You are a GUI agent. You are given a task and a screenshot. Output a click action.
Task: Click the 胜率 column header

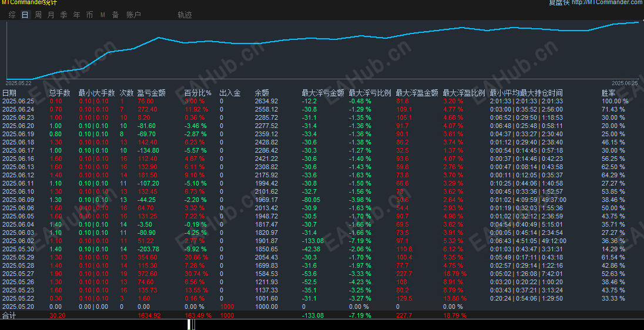pos(608,93)
